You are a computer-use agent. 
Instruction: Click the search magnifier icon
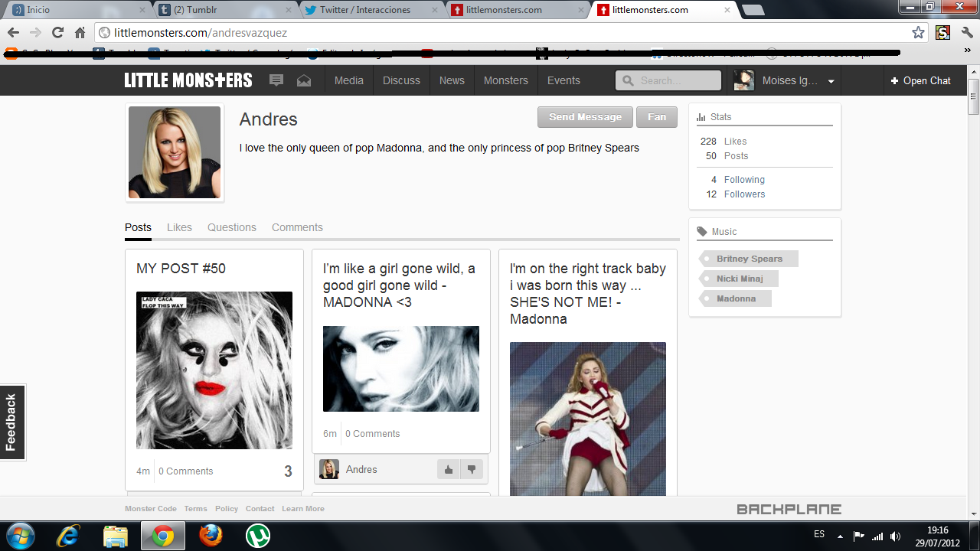point(629,80)
